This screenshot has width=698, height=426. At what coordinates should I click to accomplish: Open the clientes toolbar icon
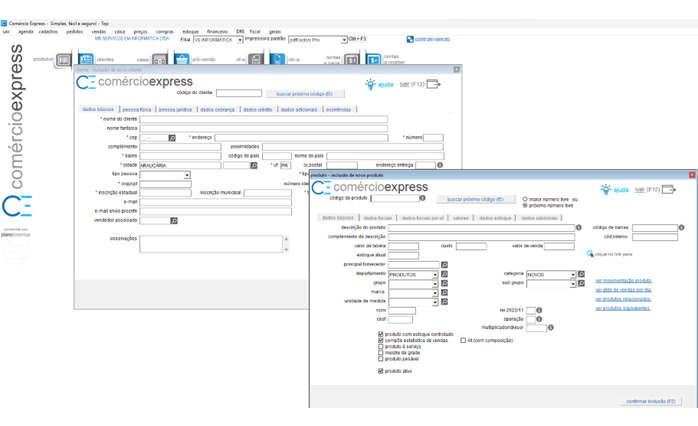click(86, 59)
